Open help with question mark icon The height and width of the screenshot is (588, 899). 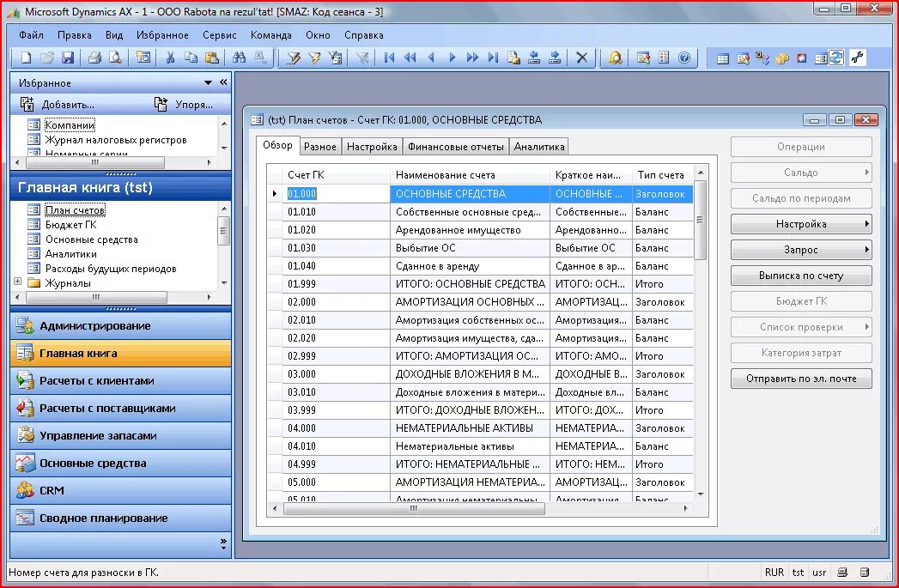(684, 58)
